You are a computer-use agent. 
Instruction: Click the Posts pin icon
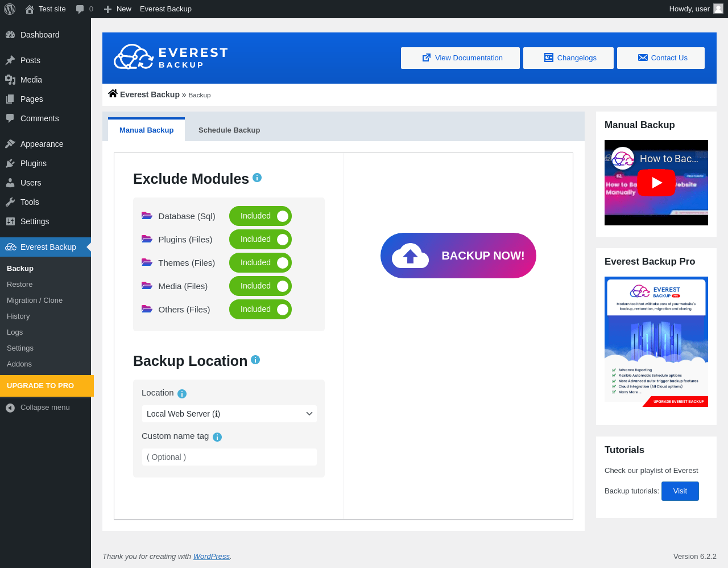pyautogui.click(x=10, y=60)
